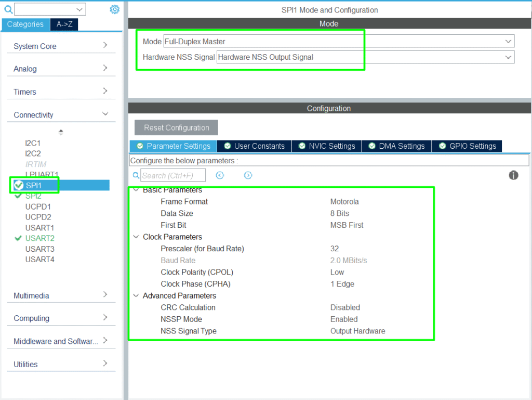Open the Hardware NSS Signal dropdown
This screenshot has width=532, height=400.
[x=365, y=57]
